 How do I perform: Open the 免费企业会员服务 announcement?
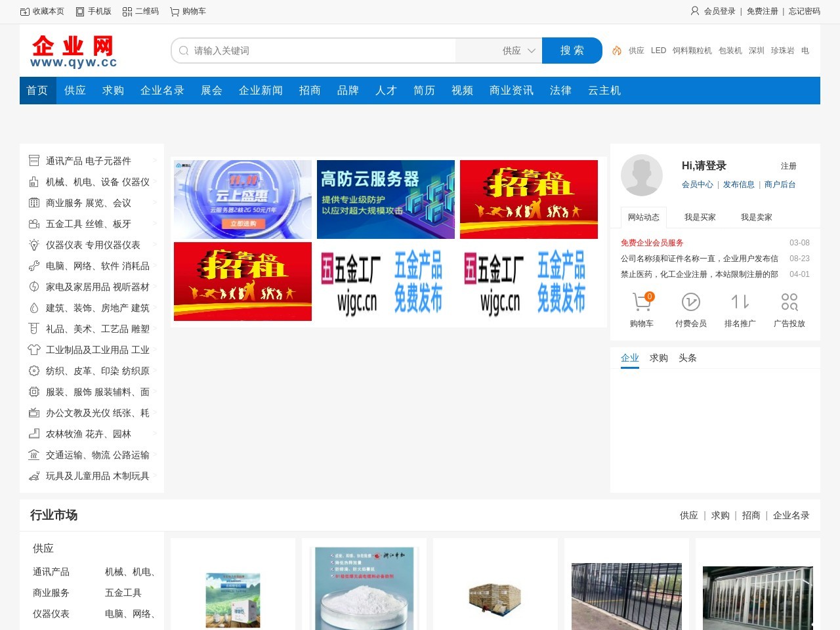point(652,243)
